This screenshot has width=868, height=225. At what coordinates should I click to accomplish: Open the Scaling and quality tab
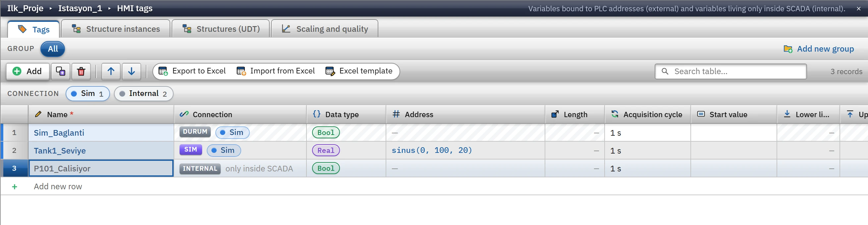pyautogui.click(x=325, y=29)
